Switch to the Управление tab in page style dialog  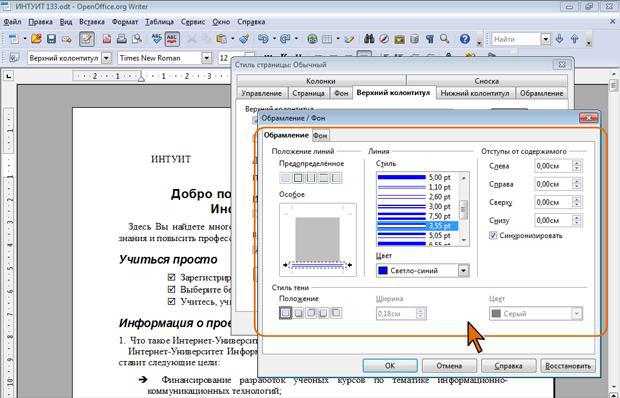[x=261, y=93]
